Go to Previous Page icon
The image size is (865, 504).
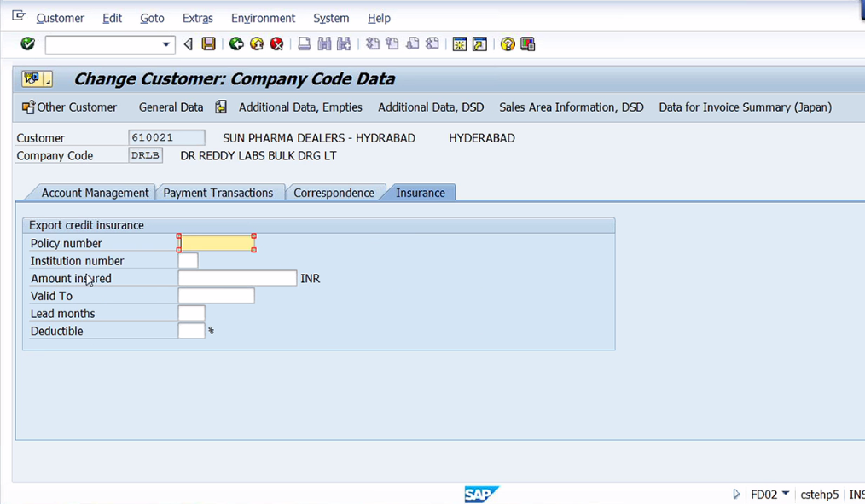click(392, 44)
